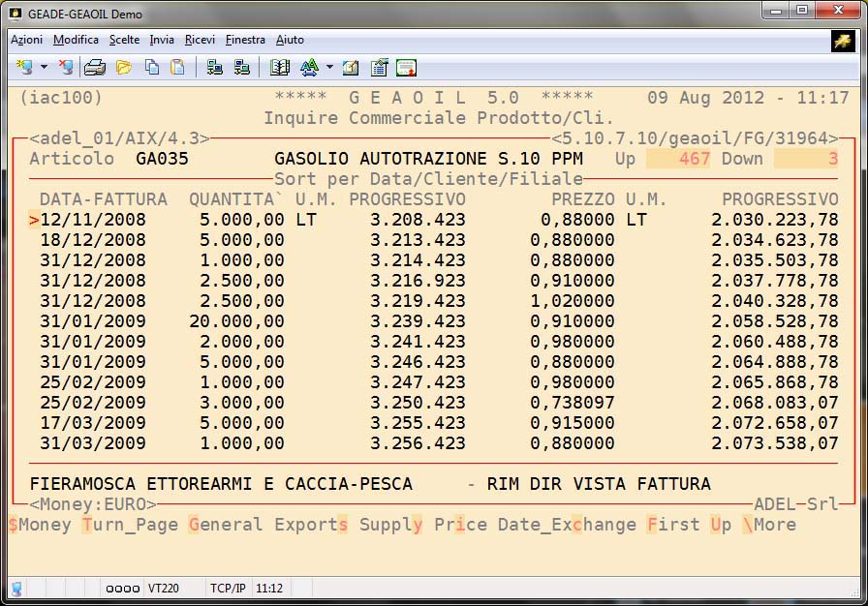868x606 pixels.
Task: Click the new connection toolbar icon
Action: point(24,67)
